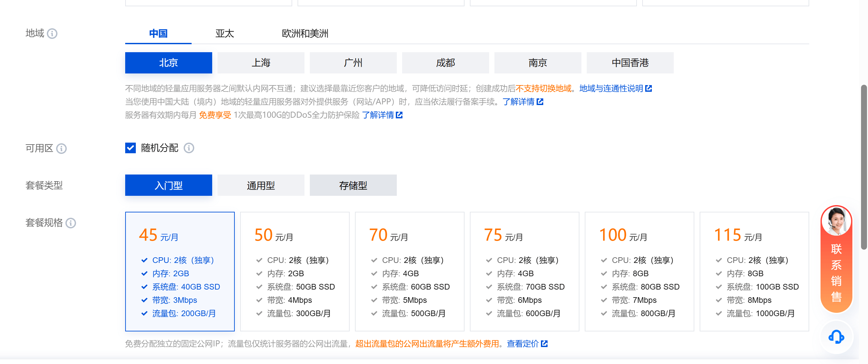The image size is (868, 364).
Task: Select the 成都 region option
Action: click(445, 62)
